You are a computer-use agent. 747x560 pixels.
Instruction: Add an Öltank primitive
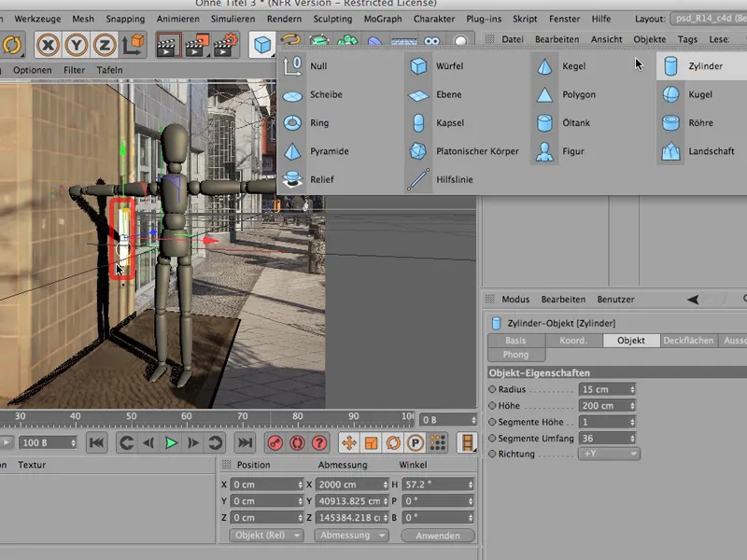tap(563, 123)
